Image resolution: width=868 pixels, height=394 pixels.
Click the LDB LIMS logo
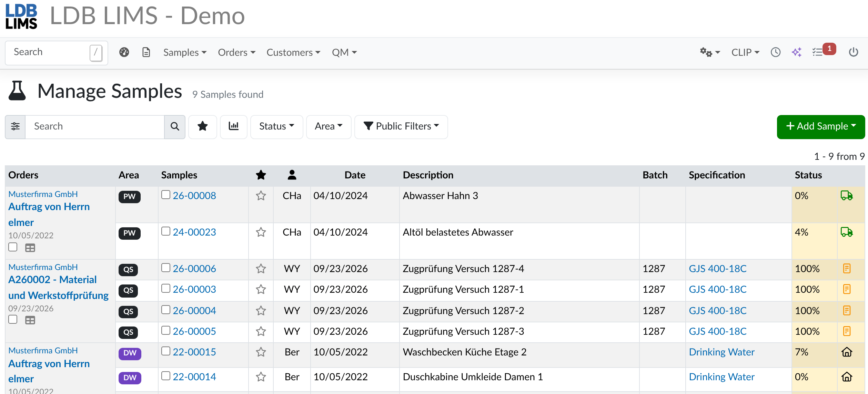[x=21, y=16]
